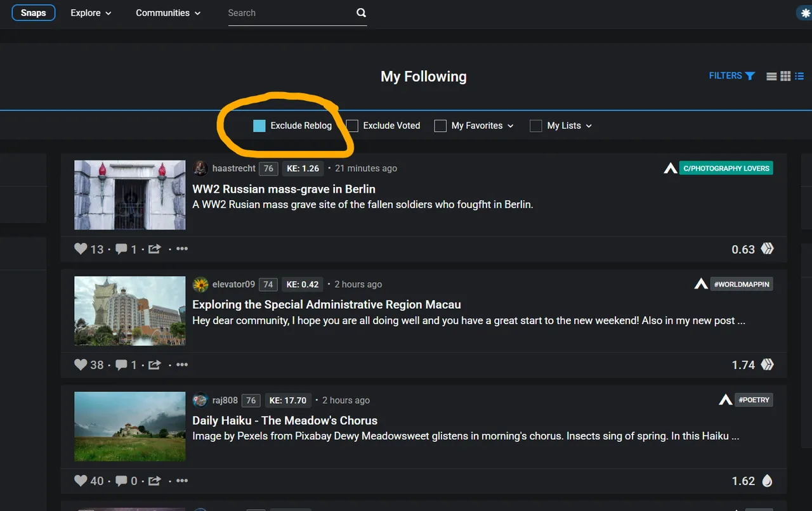Switch to grid view icon

pyautogui.click(x=785, y=76)
